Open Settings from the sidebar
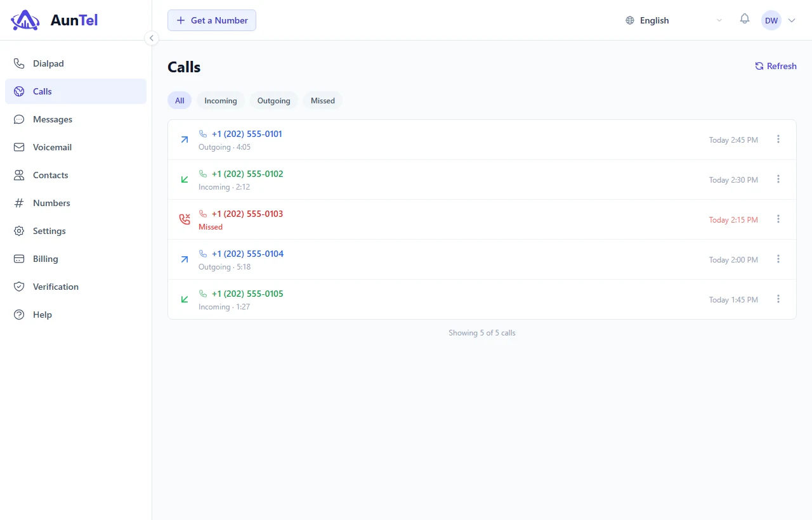812x520 pixels. tap(75, 231)
